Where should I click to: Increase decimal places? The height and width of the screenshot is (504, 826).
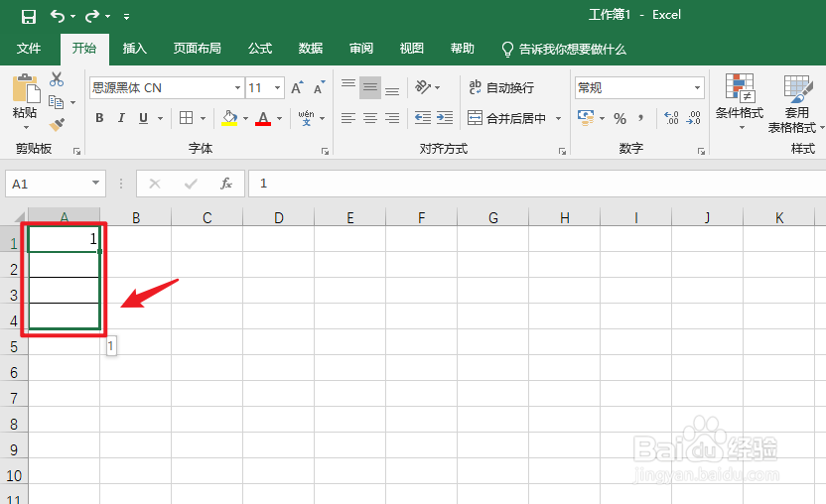(x=671, y=118)
